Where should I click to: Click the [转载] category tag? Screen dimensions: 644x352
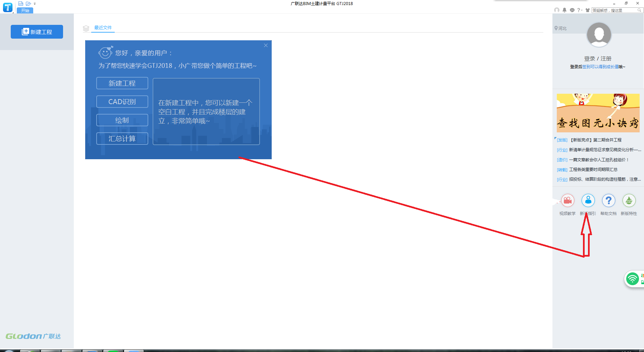point(562,170)
